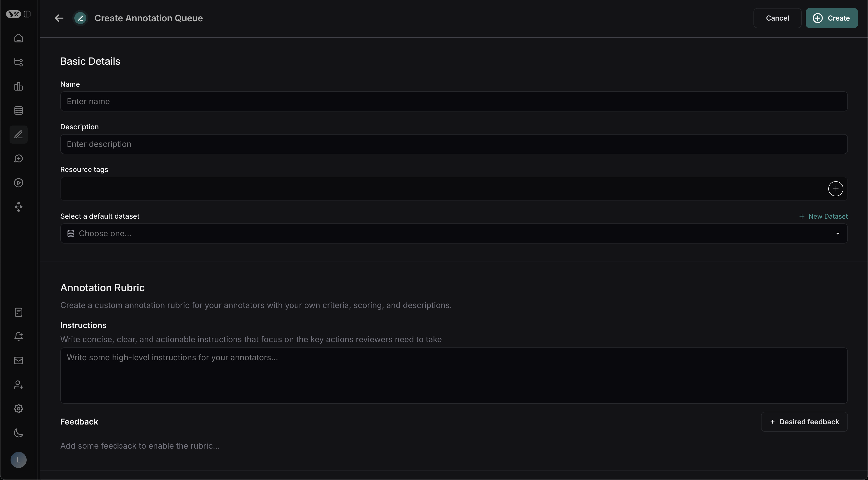
Task: Open the Datasets sidebar icon
Action: tap(18, 110)
